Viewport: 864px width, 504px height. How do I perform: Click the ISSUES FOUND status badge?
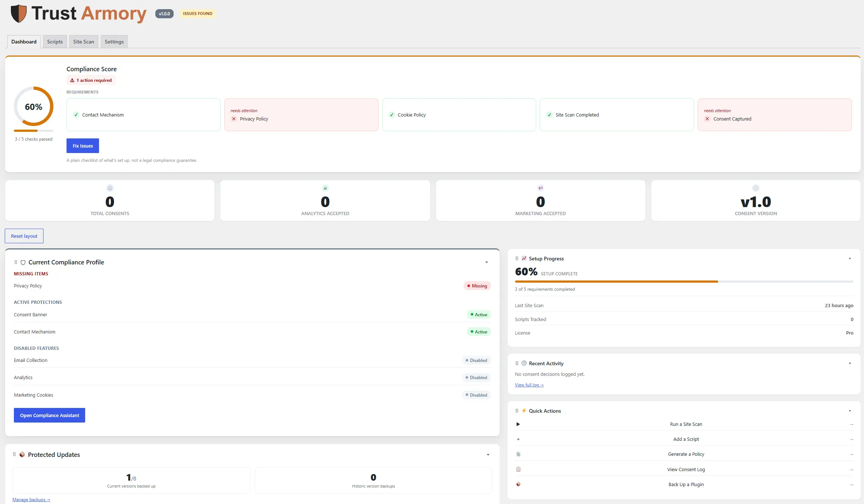pos(197,14)
